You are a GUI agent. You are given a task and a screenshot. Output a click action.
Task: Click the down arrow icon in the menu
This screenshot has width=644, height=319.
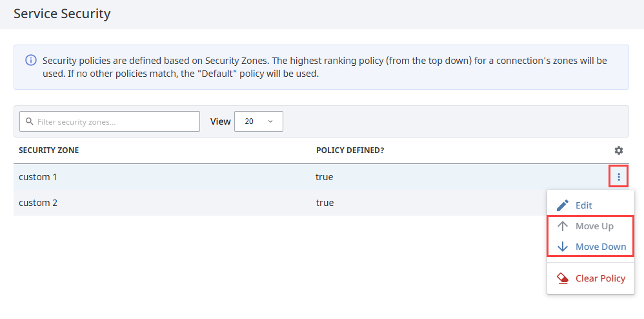[563, 247]
